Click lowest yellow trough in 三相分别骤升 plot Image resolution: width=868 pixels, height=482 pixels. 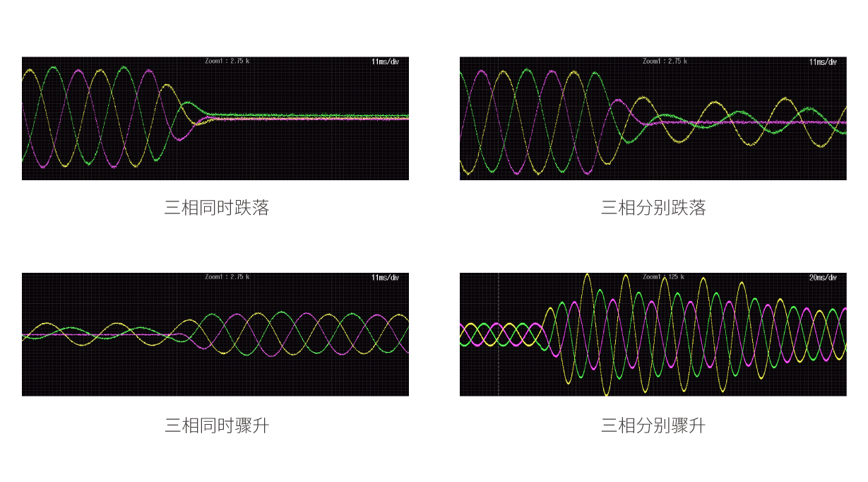tap(606, 394)
